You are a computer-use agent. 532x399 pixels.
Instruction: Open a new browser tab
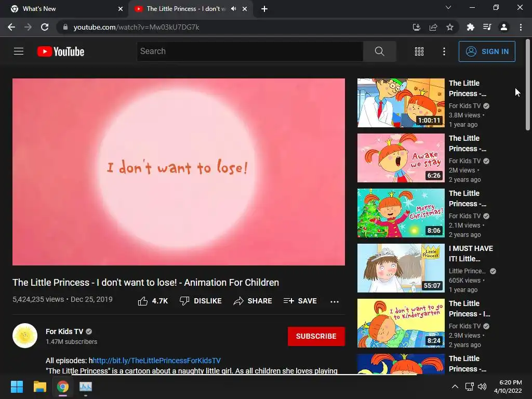point(264,9)
